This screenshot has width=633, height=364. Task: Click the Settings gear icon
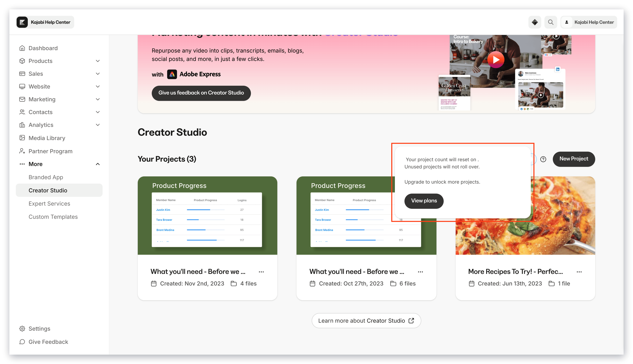pyautogui.click(x=22, y=328)
